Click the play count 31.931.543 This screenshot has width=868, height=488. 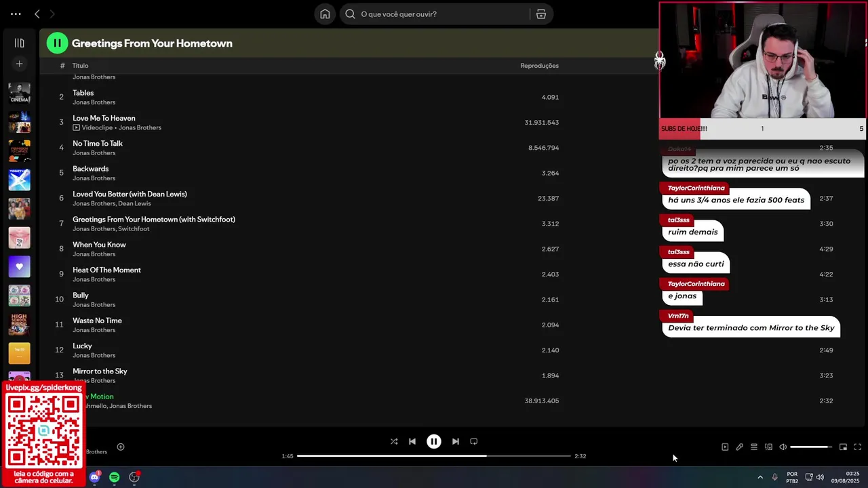[541, 123]
